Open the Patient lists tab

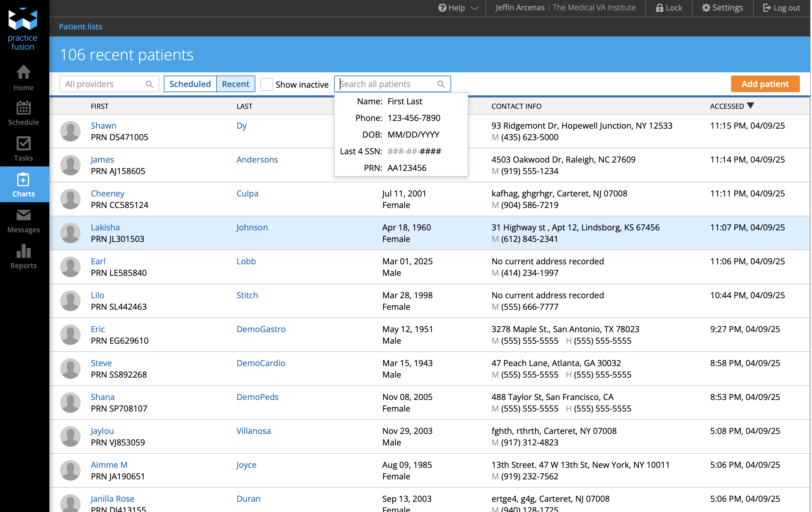(80, 27)
